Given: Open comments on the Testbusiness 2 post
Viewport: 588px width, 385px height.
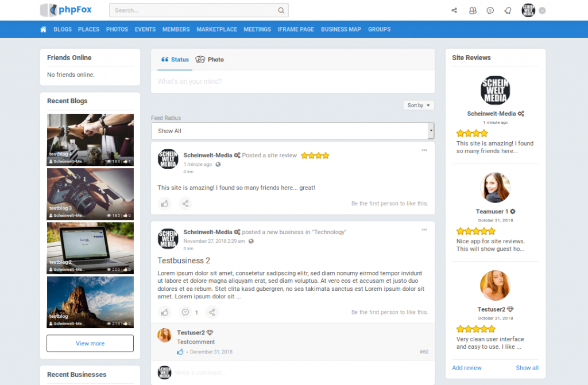Looking at the screenshot, I should click(x=185, y=313).
